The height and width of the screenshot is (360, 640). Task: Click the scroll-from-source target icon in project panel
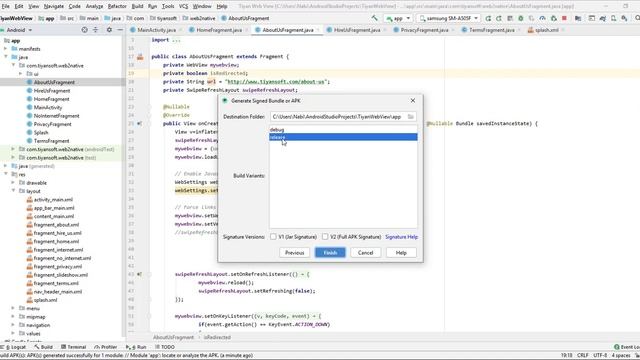(84, 30)
